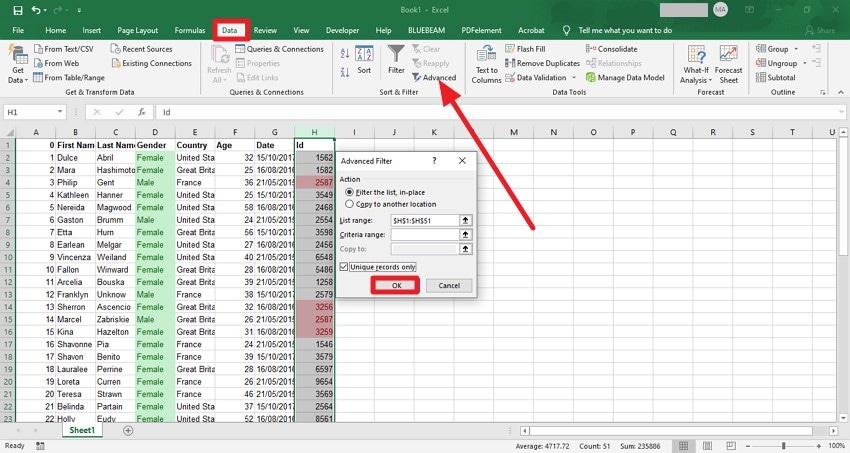This screenshot has height=453, width=850.
Task: Adjust the zoom slider handle
Action: (x=783, y=446)
